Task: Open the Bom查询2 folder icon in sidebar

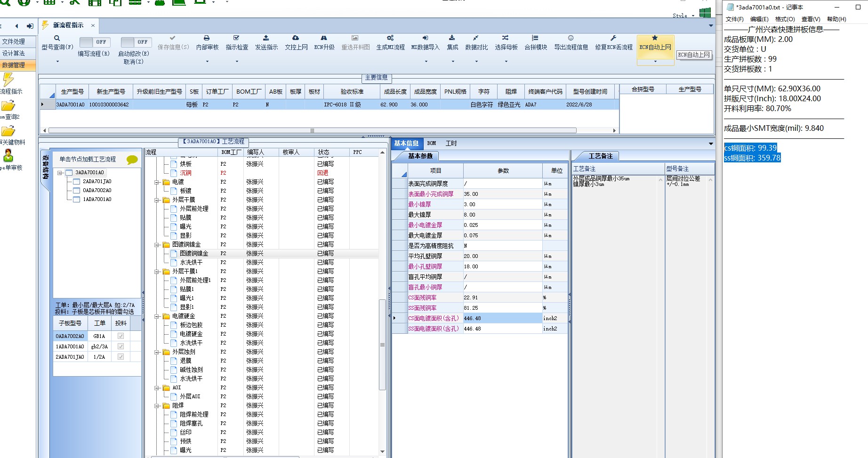Action: click(x=8, y=106)
